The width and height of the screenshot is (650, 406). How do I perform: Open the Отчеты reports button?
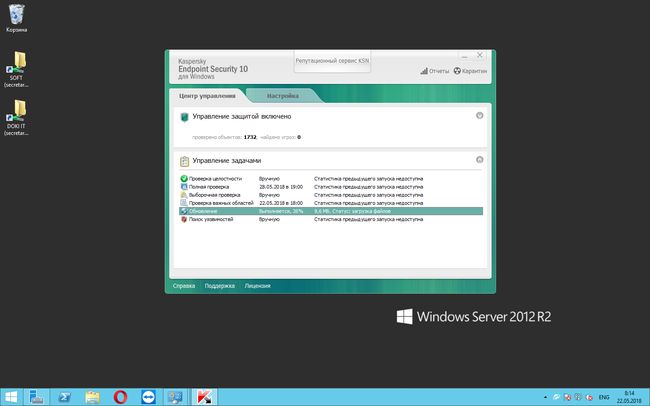coord(435,71)
